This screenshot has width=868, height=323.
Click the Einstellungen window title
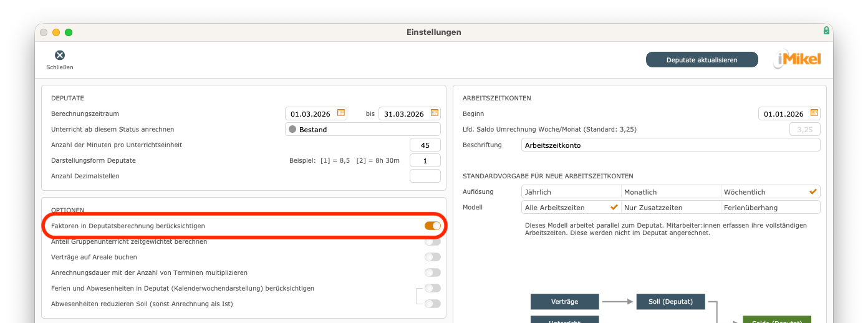pos(434,32)
